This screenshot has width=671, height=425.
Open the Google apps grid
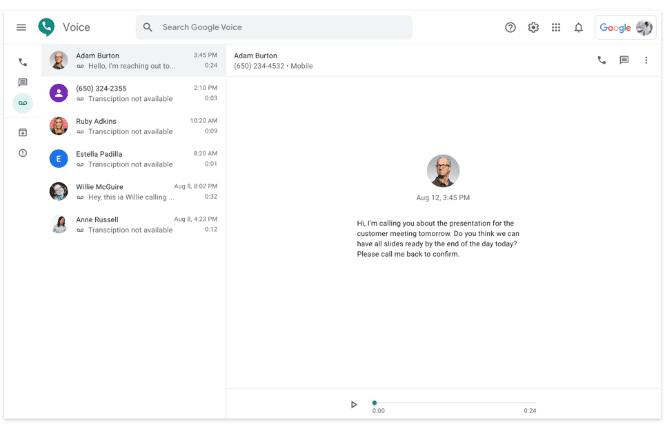coord(556,27)
